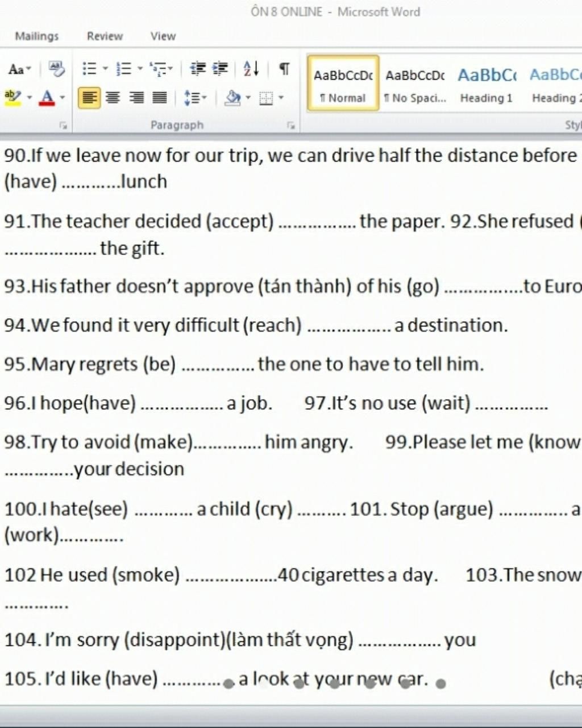Click 'a job.' in sentence 96

click(250, 403)
